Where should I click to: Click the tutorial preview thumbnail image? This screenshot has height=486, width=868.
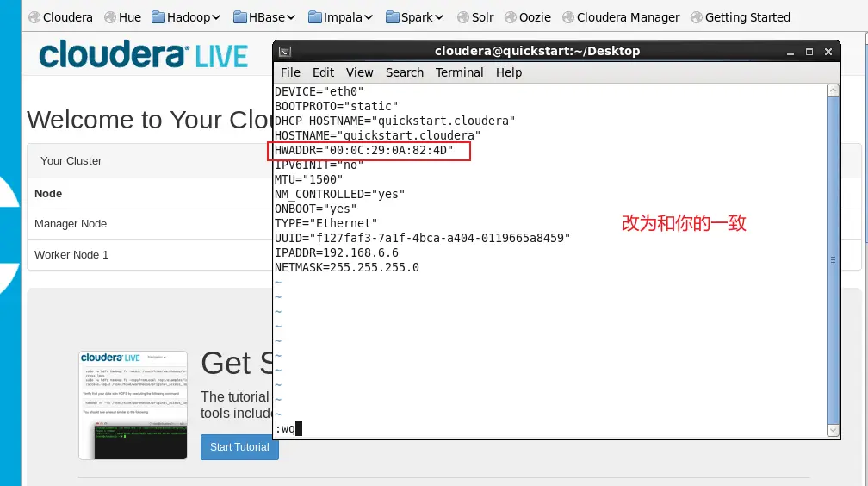tap(133, 405)
